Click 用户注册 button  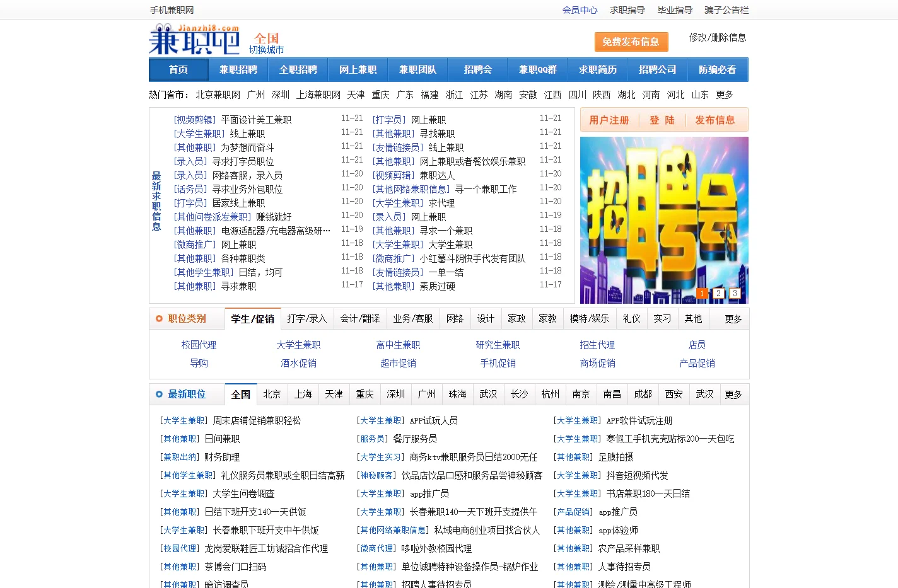coord(609,120)
